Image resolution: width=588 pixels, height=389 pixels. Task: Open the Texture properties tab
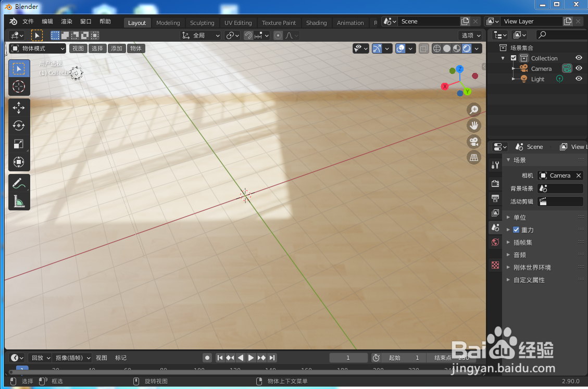(x=495, y=265)
